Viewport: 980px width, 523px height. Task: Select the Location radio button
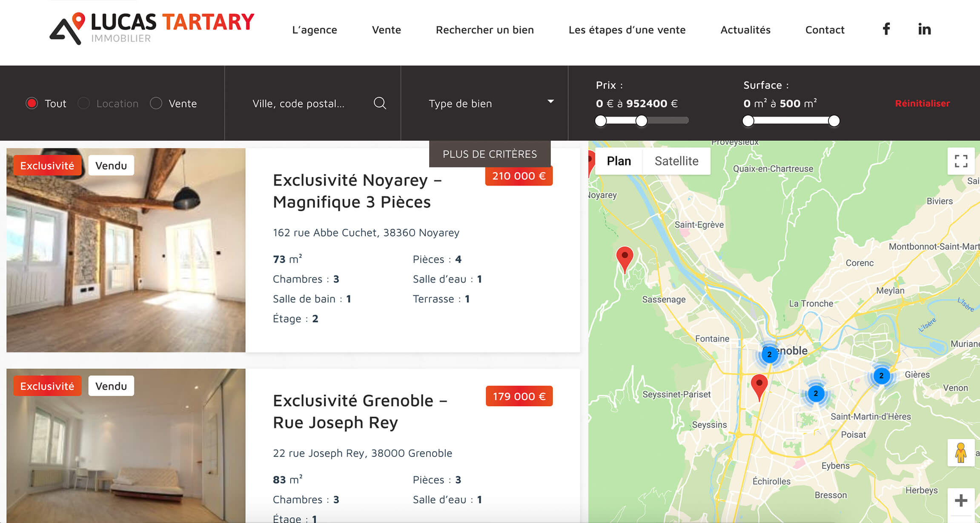coord(83,103)
